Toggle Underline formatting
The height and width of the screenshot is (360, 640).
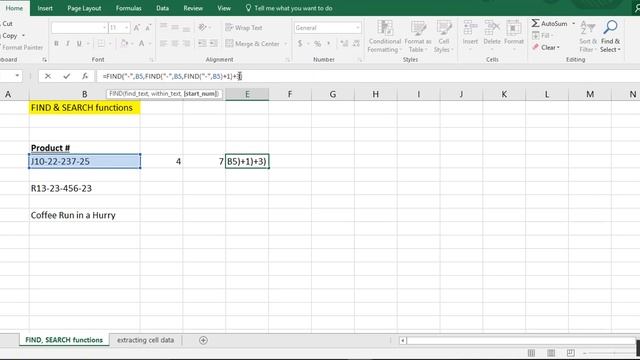79,43
